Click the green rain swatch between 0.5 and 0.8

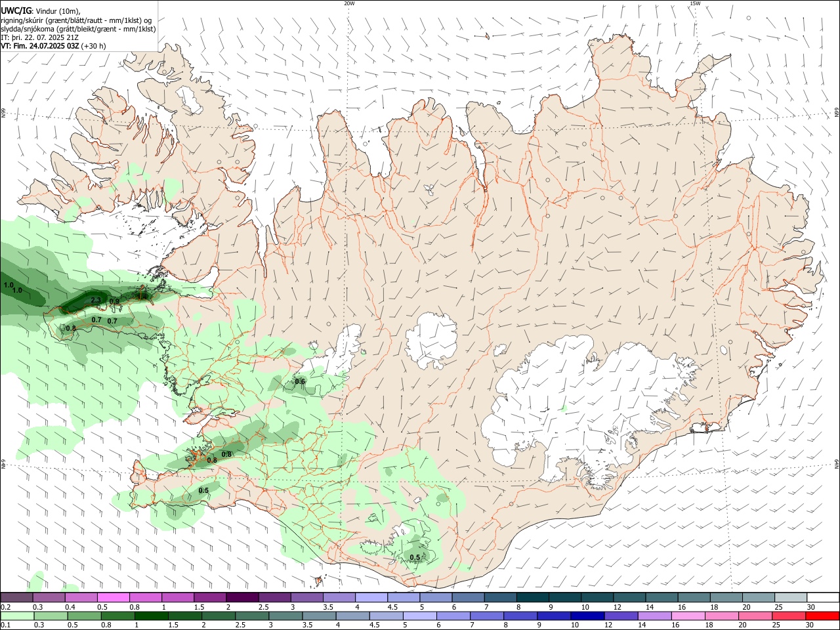tap(84, 616)
